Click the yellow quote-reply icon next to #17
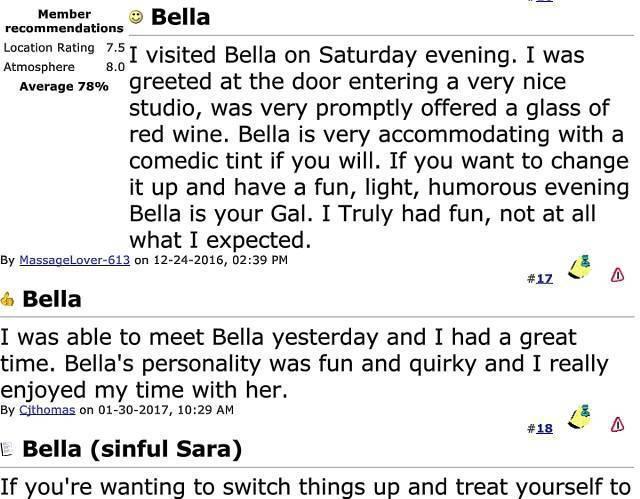640x499 pixels. [579, 269]
